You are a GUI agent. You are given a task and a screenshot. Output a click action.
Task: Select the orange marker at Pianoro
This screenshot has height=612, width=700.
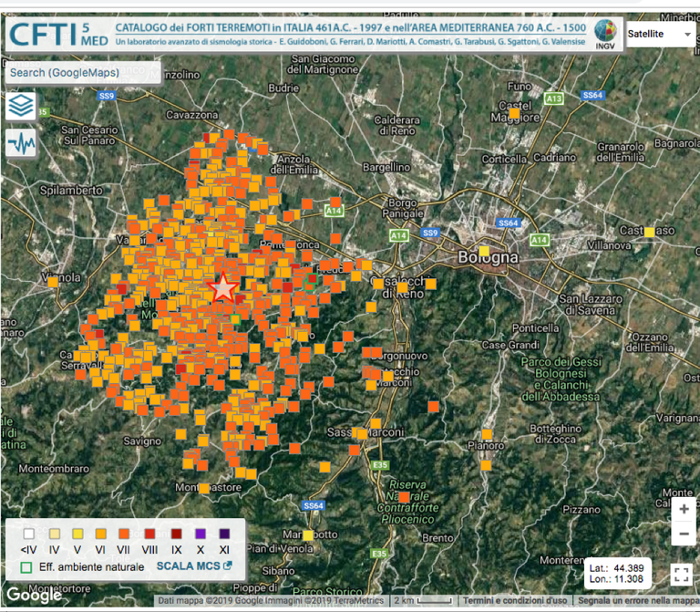pyautogui.click(x=487, y=434)
